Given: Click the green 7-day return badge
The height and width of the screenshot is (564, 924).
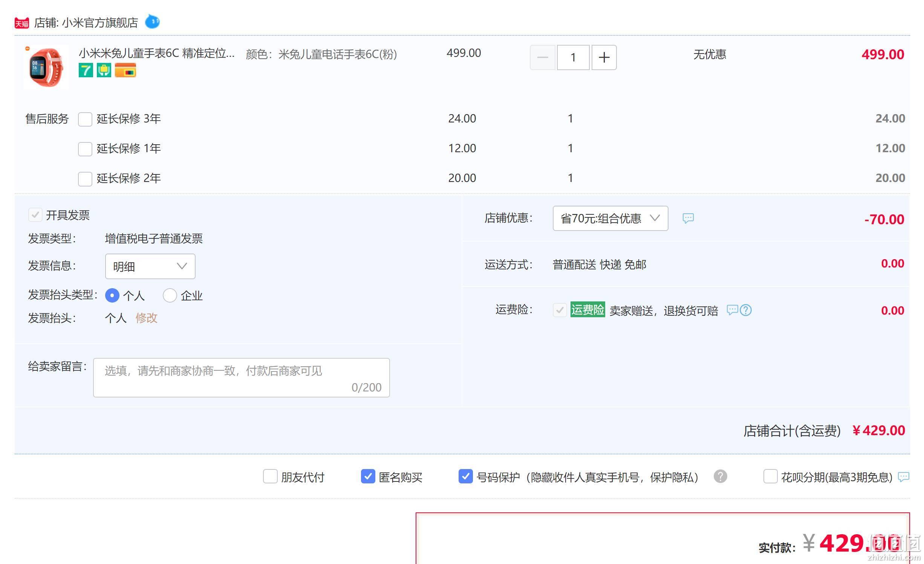Looking at the screenshot, I should click(x=86, y=70).
